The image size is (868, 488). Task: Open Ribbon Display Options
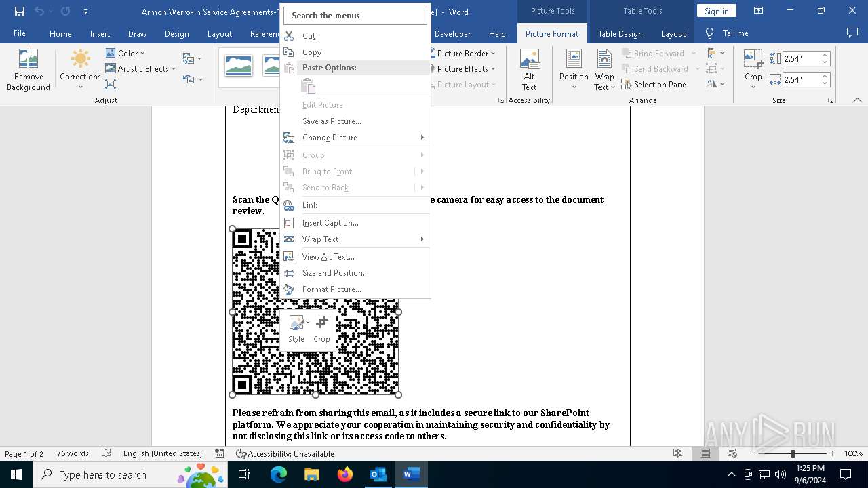(x=759, y=11)
